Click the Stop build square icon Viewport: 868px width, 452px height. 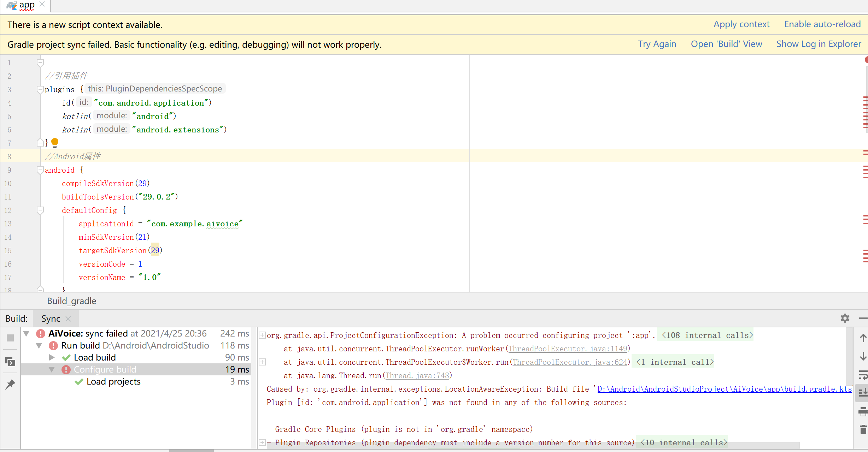coord(10,338)
